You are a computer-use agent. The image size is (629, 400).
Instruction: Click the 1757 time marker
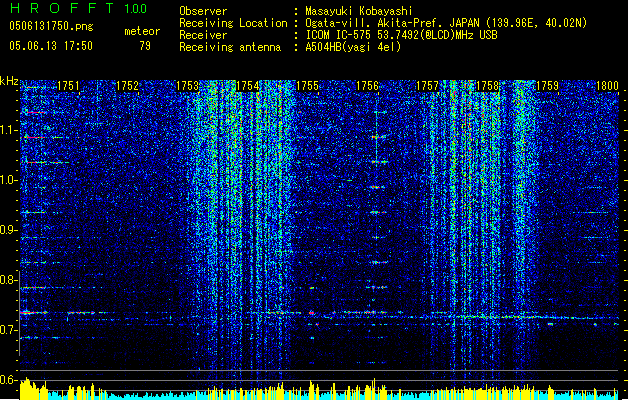[427, 86]
